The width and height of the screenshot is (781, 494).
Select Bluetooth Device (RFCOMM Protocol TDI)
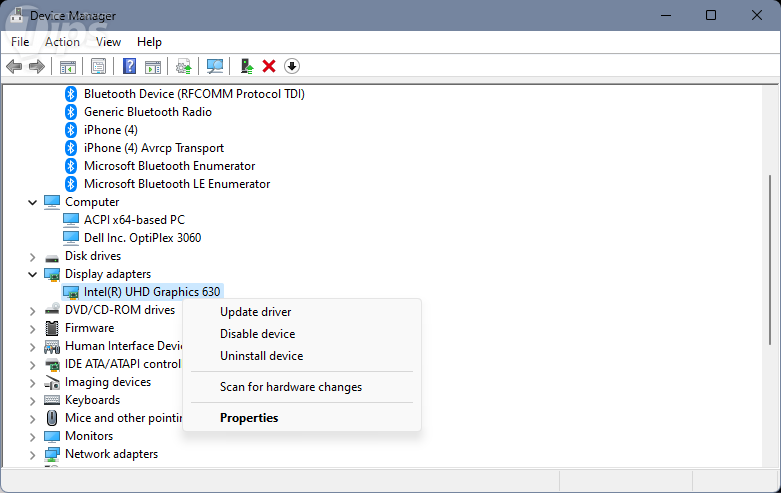(194, 94)
